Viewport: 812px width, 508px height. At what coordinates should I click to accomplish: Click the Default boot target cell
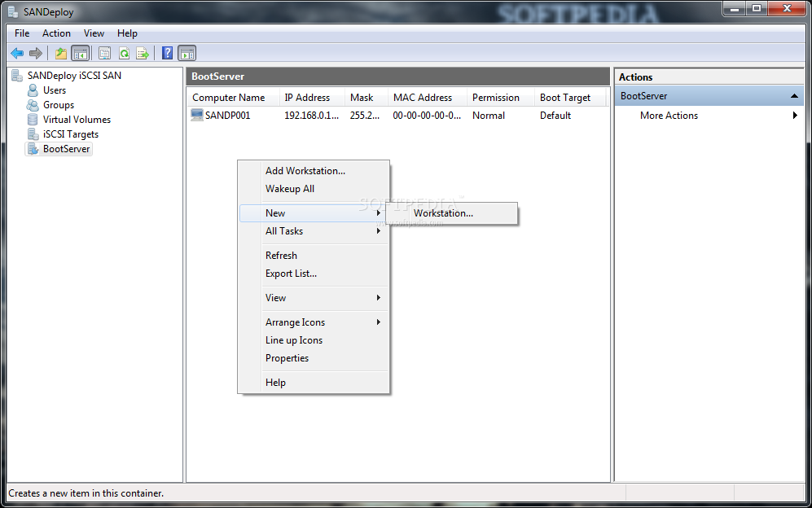(x=555, y=116)
